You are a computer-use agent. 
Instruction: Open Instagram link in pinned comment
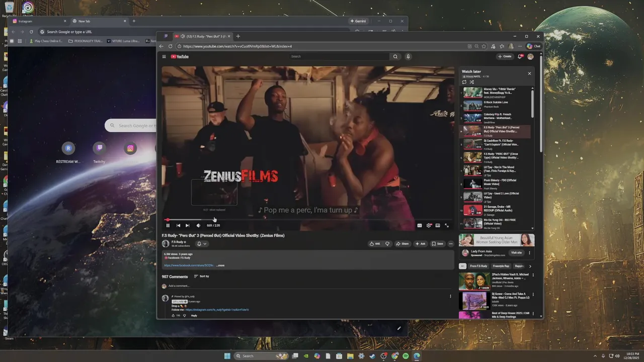[217, 310]
